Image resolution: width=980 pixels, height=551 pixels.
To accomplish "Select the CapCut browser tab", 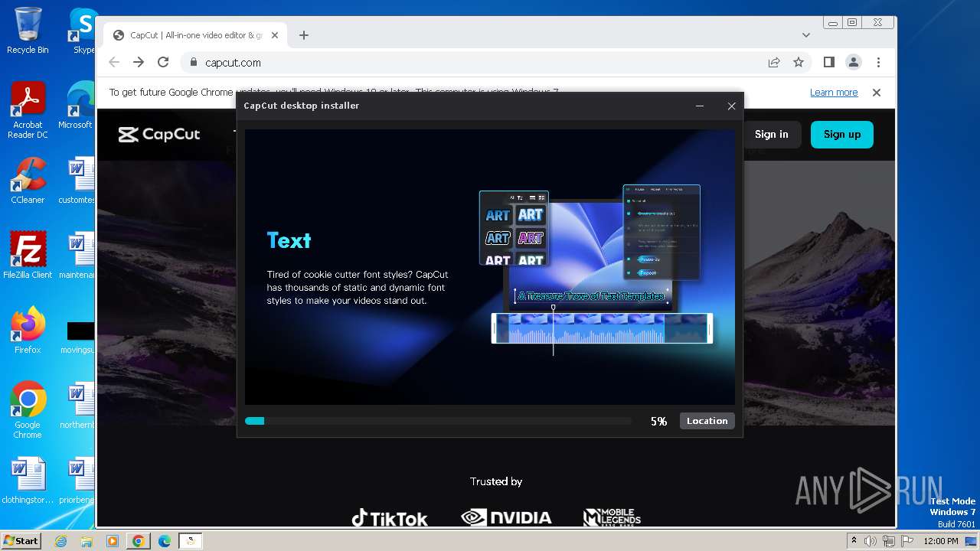I will (x=195, y=35).
